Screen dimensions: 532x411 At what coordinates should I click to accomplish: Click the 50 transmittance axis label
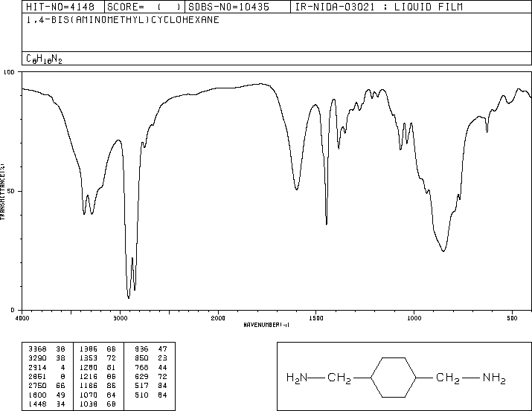11,191
